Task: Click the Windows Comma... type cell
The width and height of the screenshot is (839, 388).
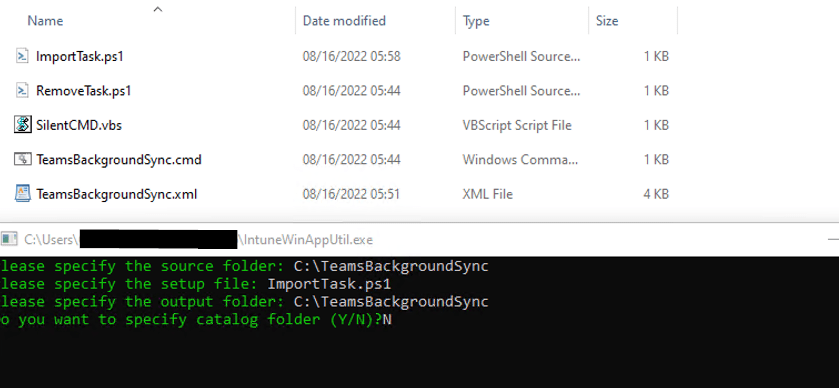Action: pos(520,159)
